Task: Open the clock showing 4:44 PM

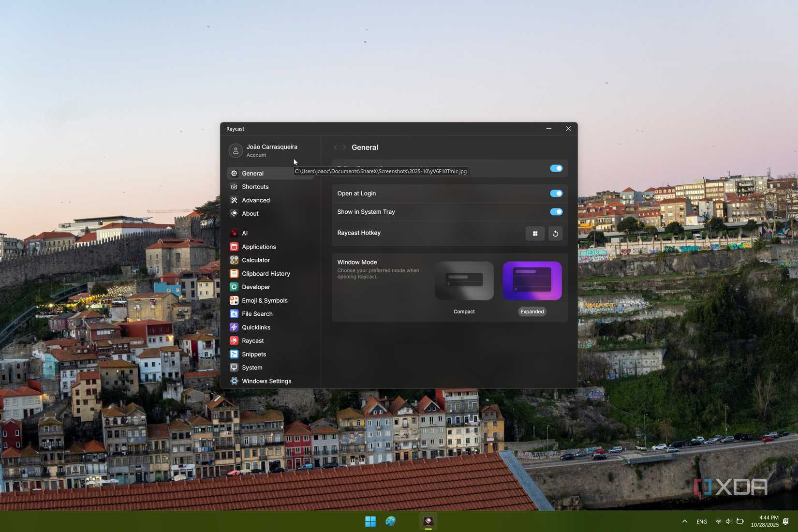Action: coord(765,521)
